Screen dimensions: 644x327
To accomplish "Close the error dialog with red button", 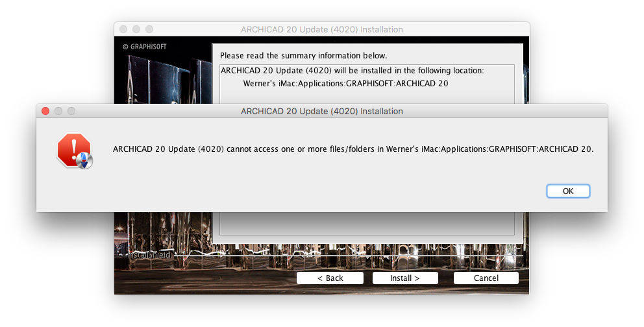I will 45,111.
